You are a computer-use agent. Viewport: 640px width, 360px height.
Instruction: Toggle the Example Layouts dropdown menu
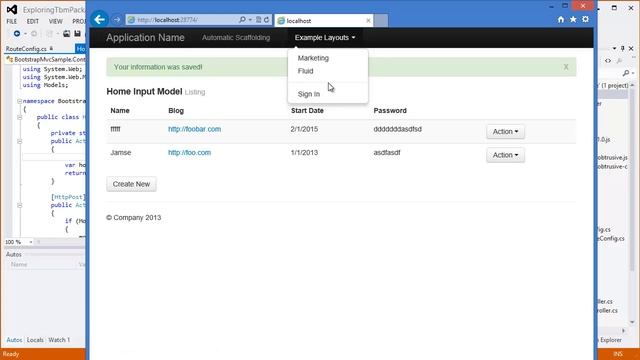[x=325, y=38]
